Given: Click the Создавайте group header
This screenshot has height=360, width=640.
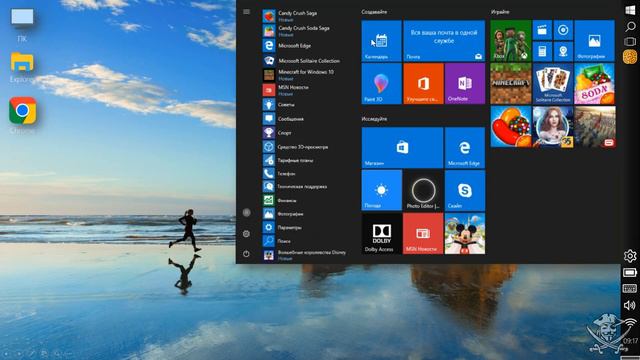Looking at the screenshot, I should pos(374,12).
